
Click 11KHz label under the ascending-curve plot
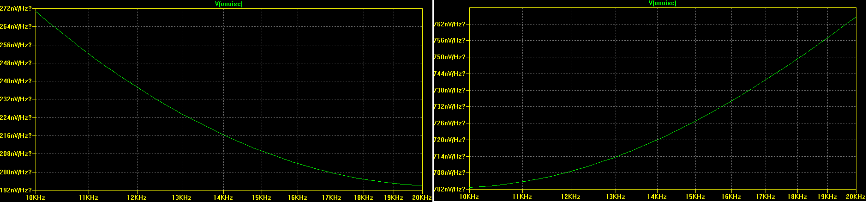coord(522,197)
